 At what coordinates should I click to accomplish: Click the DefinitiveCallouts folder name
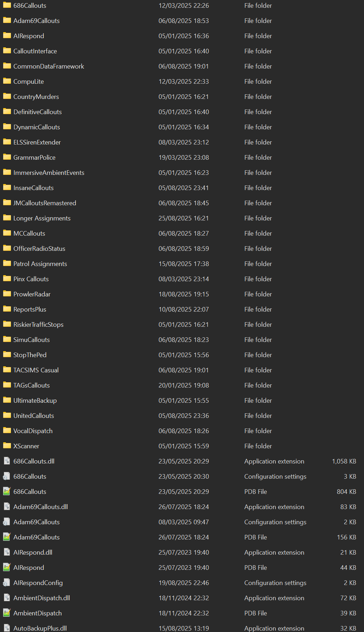point(37,112)
